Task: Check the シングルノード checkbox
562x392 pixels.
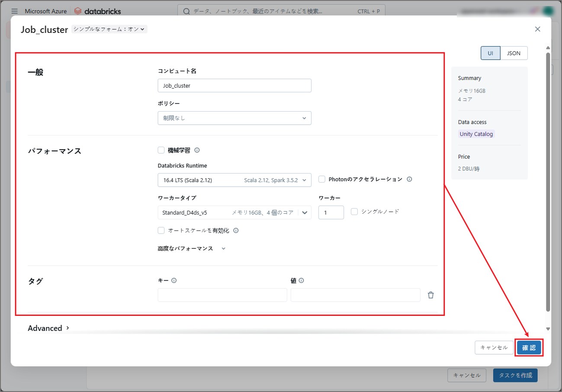Action: pos(354,212)
